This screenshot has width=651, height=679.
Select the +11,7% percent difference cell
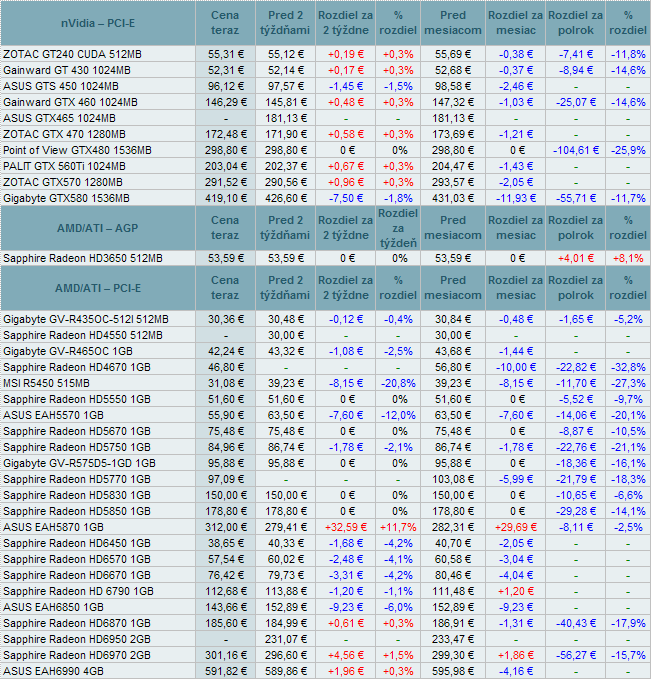[398, 528]
